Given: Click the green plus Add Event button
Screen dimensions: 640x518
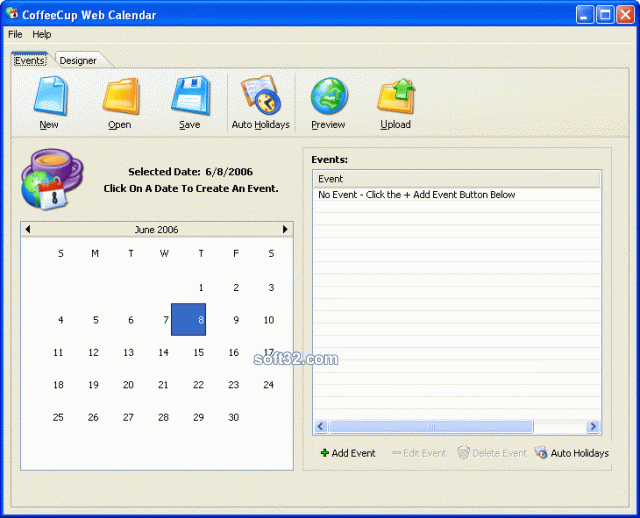Looking at the screenshot, I should [348, 453].
